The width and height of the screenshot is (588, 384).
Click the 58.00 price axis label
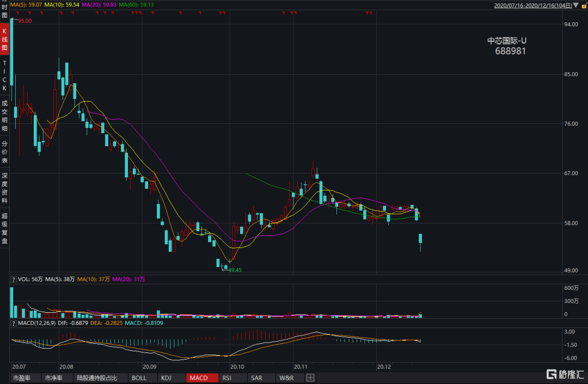click(x=571, y=223)
